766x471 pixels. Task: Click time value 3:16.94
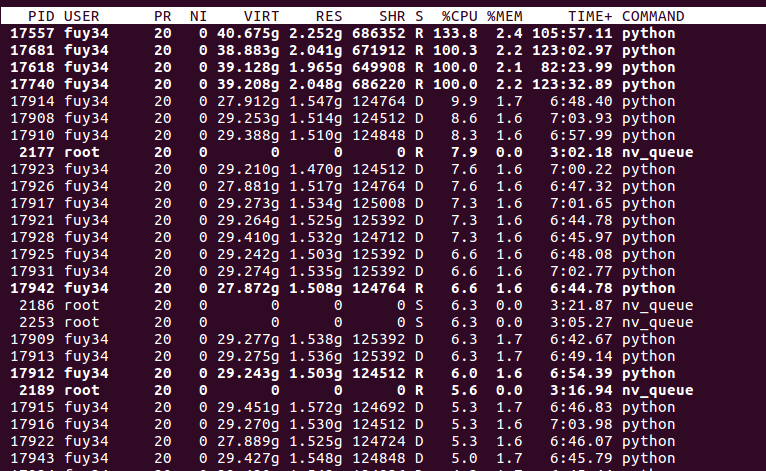coord(581,390)
